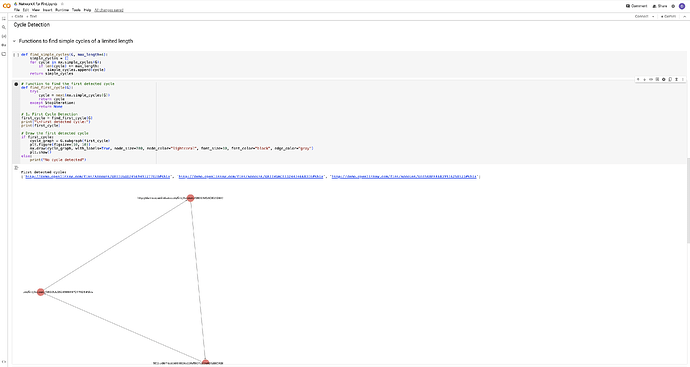Open the Edit menu
Screen dimensions: 690x367
point(26,10)
